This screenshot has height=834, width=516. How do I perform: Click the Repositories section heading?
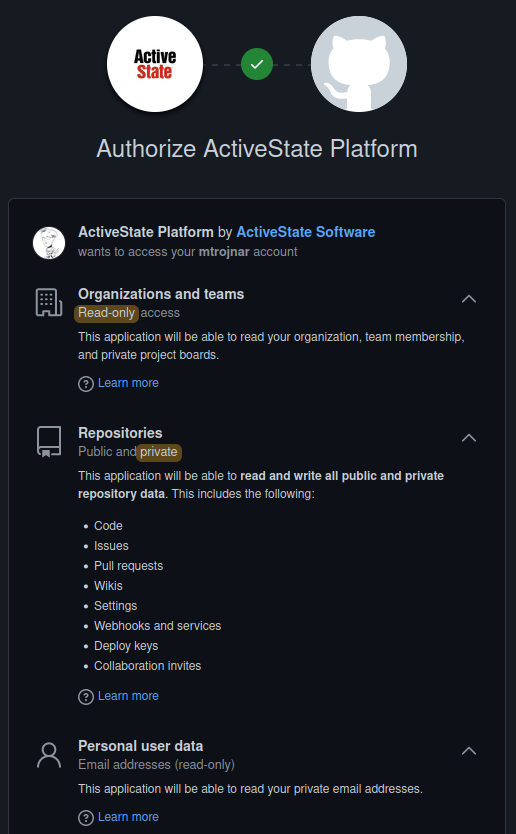point(120,433)
